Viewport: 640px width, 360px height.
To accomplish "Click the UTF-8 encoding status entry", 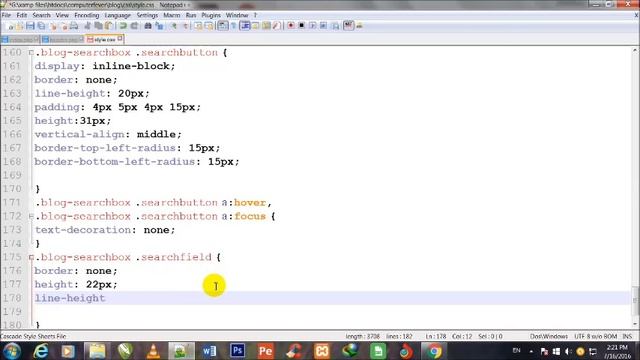I will (596, 336).
